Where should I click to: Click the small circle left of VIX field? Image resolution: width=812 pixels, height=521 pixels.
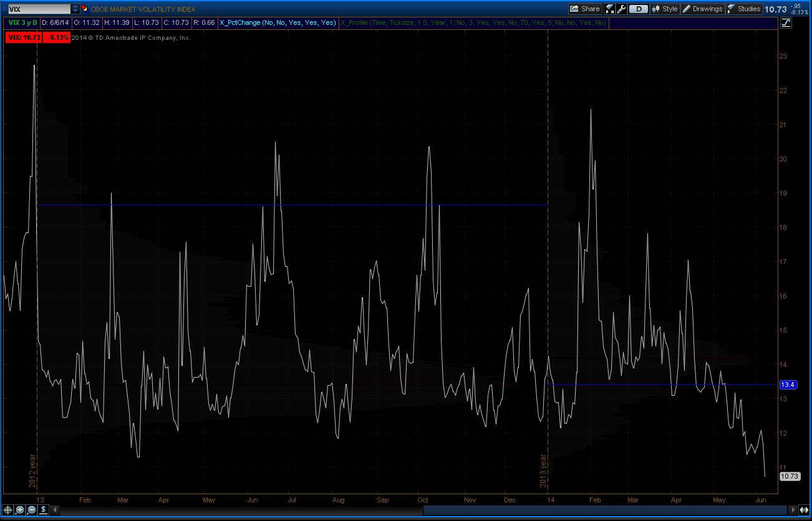[3, 9]
